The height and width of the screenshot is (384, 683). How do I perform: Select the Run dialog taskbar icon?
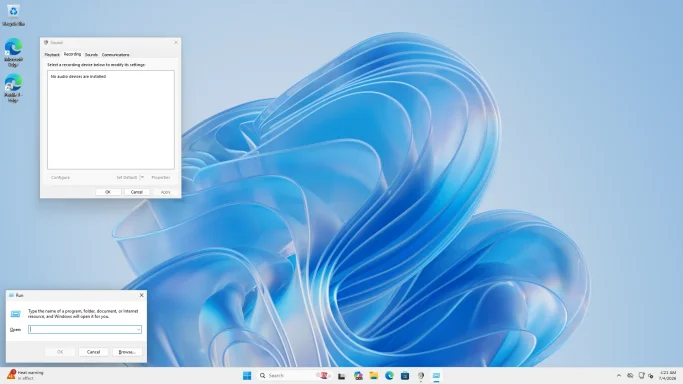click(x=436, y=376)
